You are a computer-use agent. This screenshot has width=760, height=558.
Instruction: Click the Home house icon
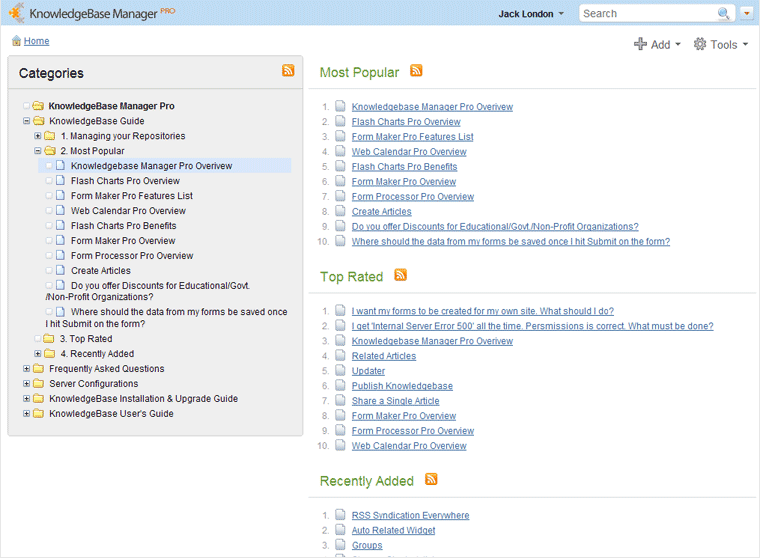coord(16,41)
